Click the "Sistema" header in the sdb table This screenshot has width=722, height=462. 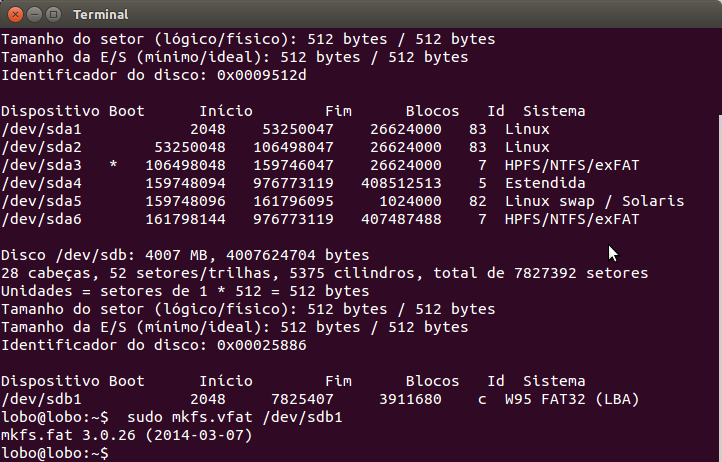pyautogui.click(x=554, y=381)
